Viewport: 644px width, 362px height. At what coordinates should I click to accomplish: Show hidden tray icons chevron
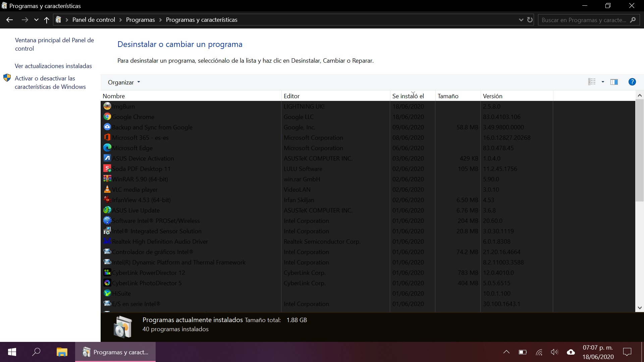click(506, 352)
